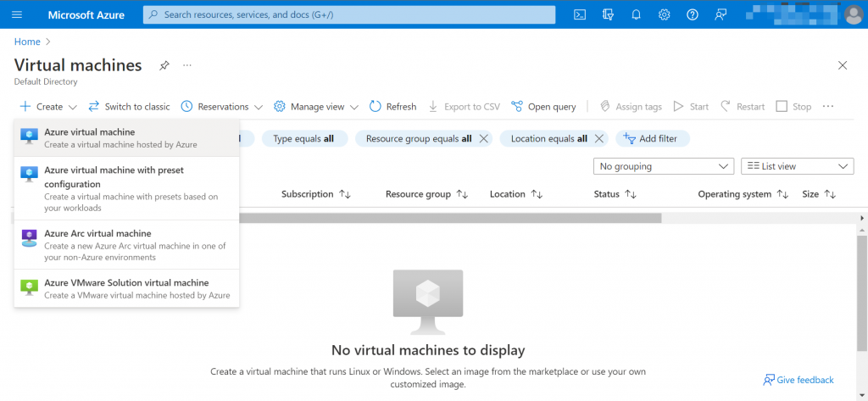This screenshot has width=868, height=401.
Task: Sort by the Operating system column
Action: coord(743,194)
